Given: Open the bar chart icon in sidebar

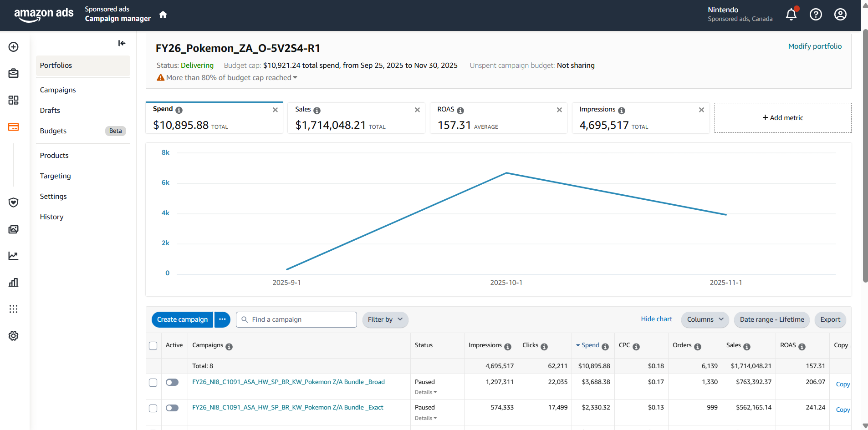Looking at the screenshot, I should [x=14, y=283].
